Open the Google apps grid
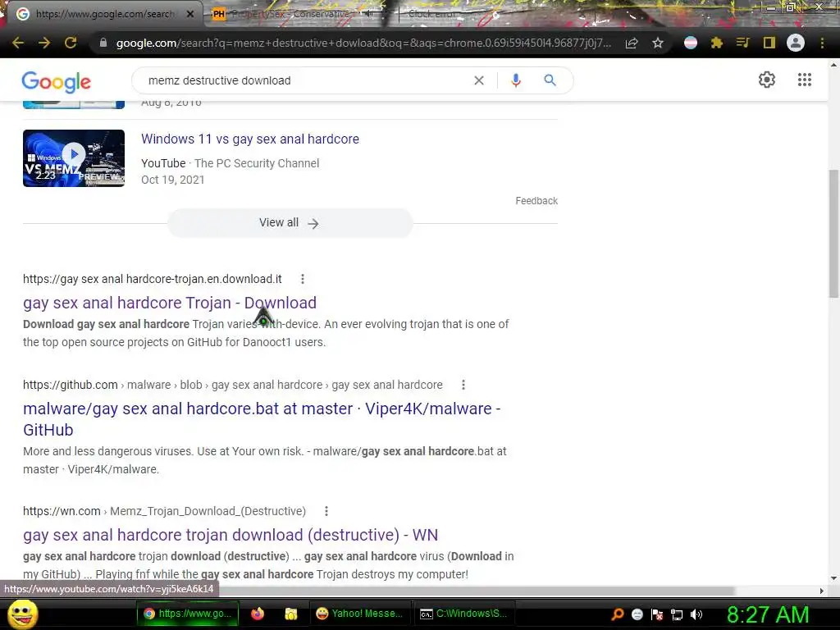 805,80
